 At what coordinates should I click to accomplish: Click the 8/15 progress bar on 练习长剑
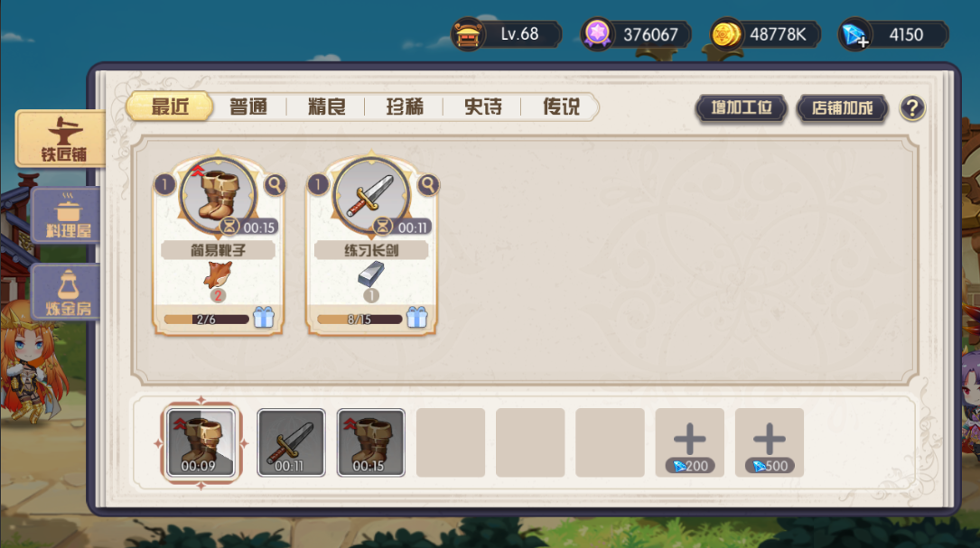[359, 320]
